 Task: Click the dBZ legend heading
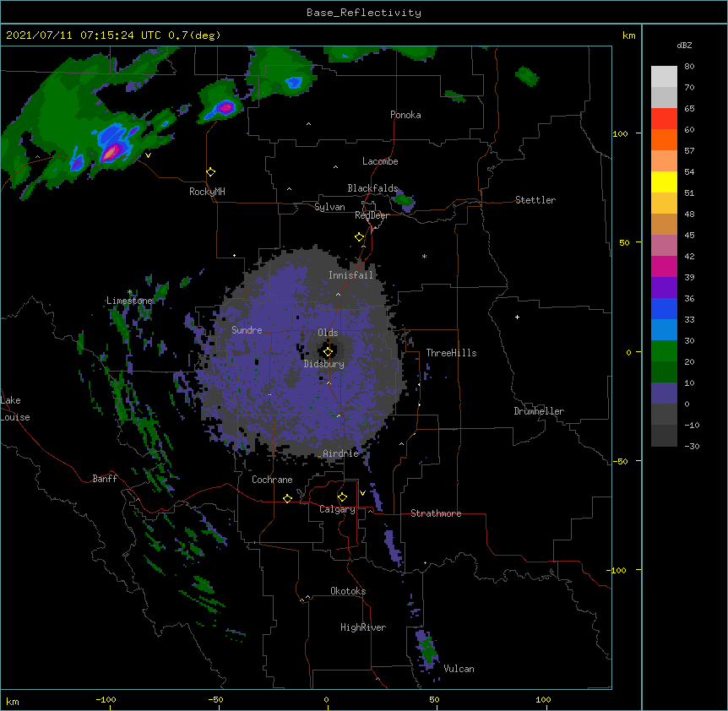pyautogui.click(x=684, y=45)
